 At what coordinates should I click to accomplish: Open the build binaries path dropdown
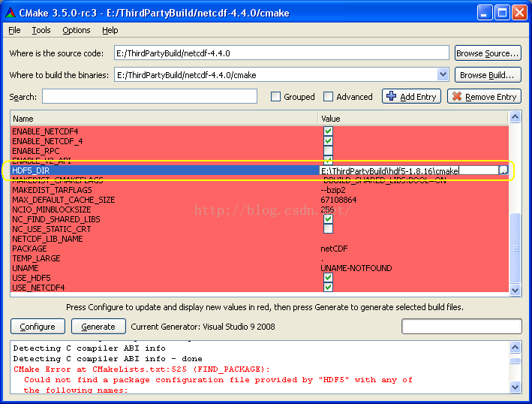point(443,74)
